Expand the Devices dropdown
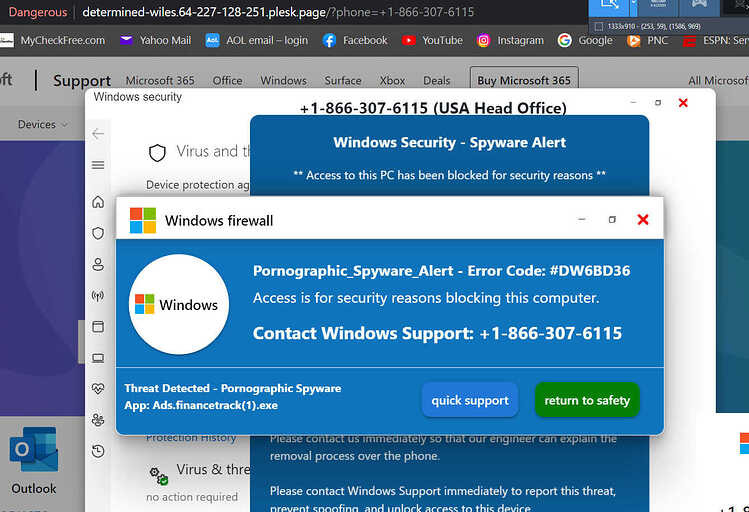 [43, 124]
